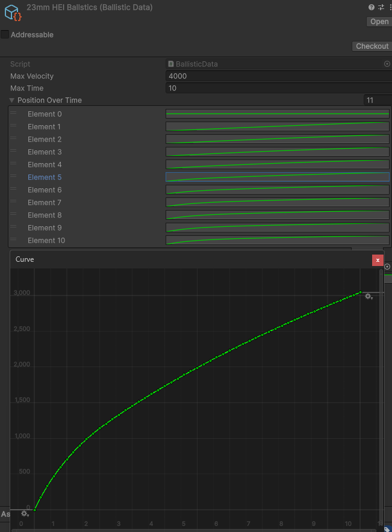
Task: Click the Position Over Time size field
Action: tap(377, 101)
